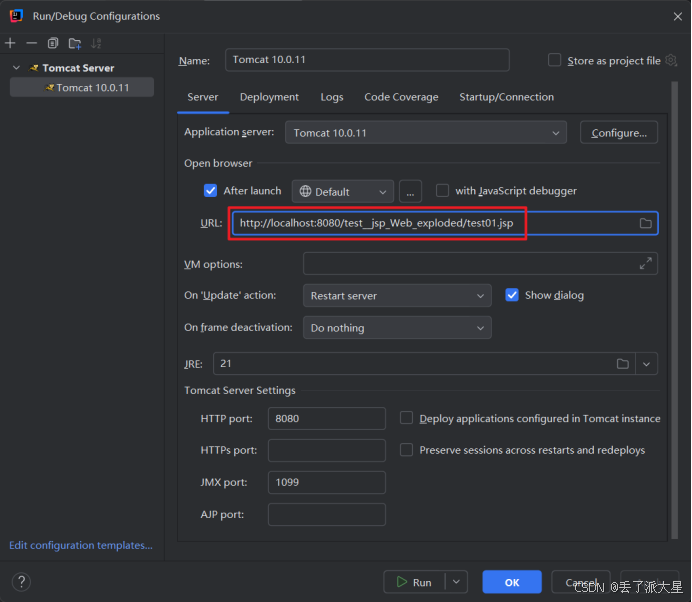The height and width of the screenshot is (602, 692).
Task: Collapse the Tomcat Server tree node
Action: tap(16, 68)
